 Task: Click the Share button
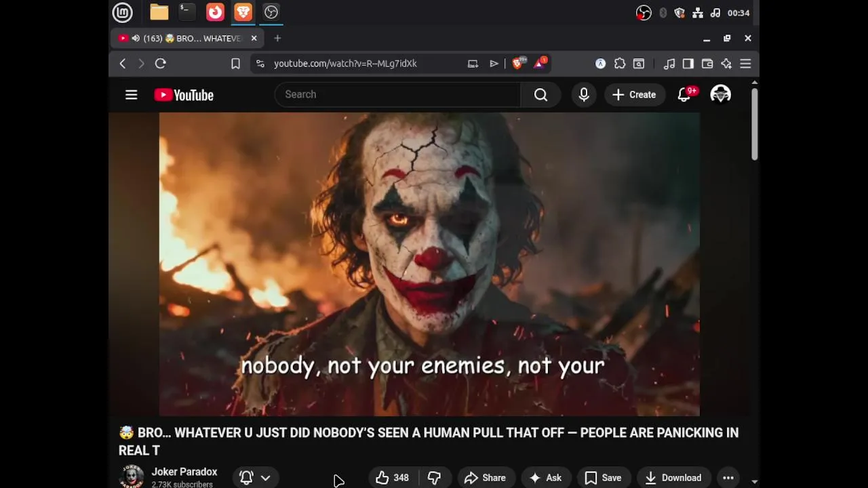click(486, 478)
